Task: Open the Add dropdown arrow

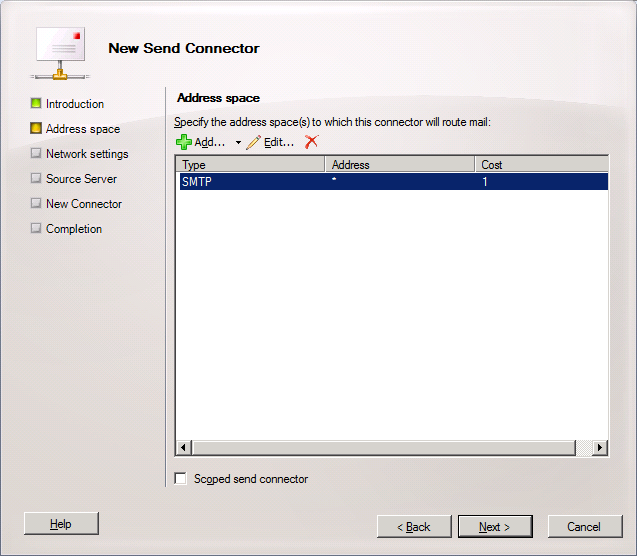Action: 238,143
